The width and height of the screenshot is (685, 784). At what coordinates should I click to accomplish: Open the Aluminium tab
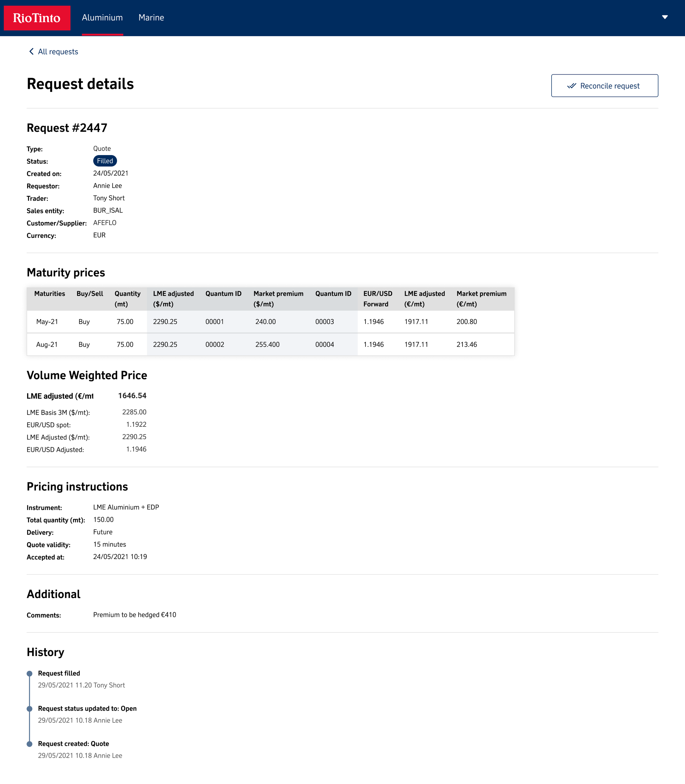[x=102, y=18]
